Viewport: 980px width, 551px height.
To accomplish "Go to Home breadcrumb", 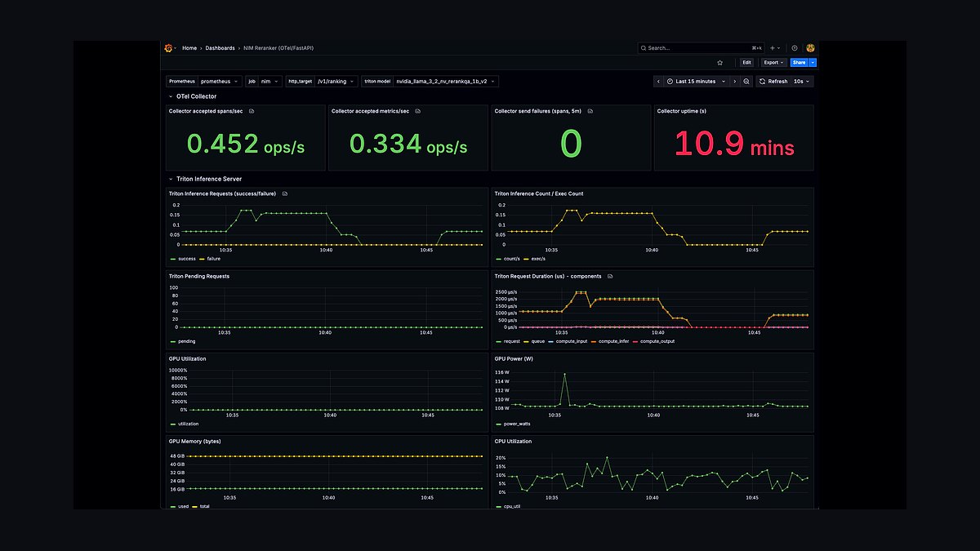I will click(x=189, y=48).
